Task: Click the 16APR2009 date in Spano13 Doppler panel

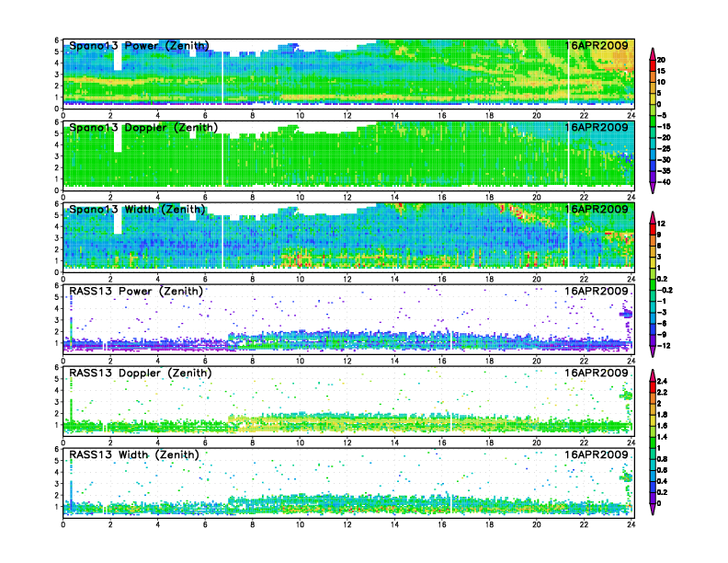Action: [597, 127]
